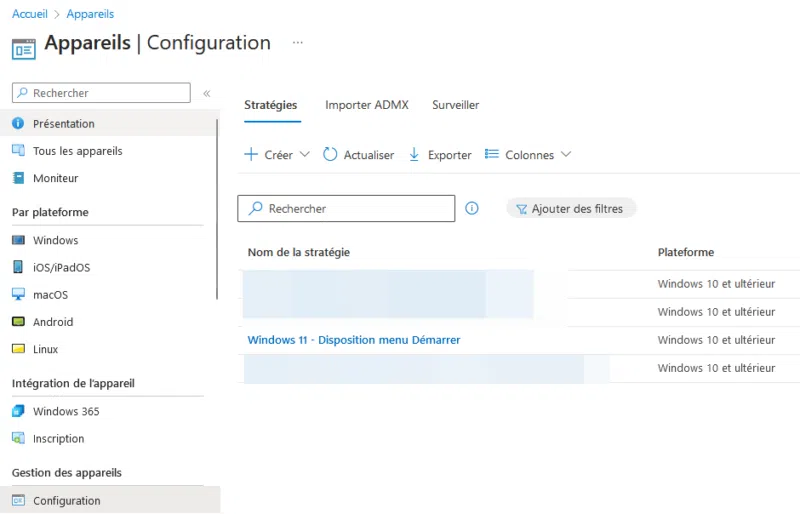
Task: Click Ajouter des filtres button
Action: (571, 208)
